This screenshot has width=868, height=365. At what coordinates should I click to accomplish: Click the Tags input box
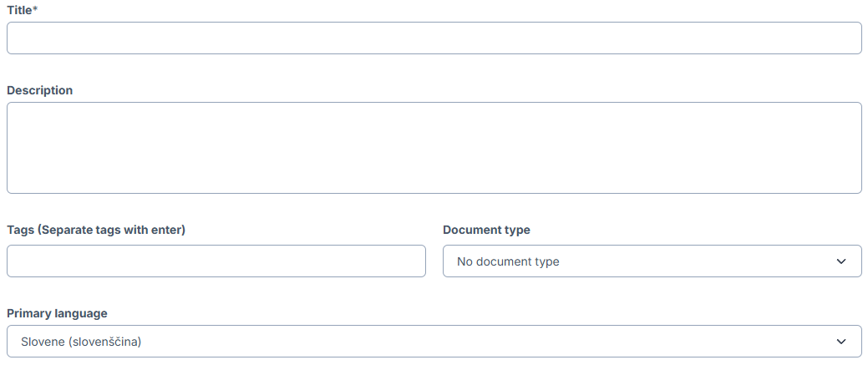point(216,261)
